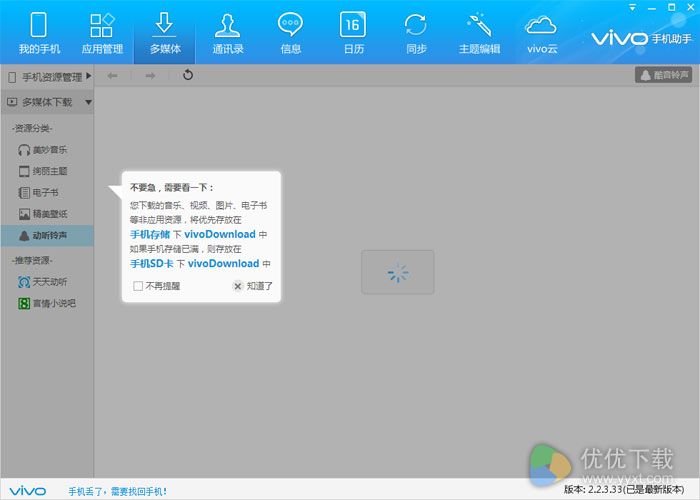Image resolution: width=700 pixels, height=500 pixels.
Task: Open the 我的手机 phone tab
Action: 39,34
